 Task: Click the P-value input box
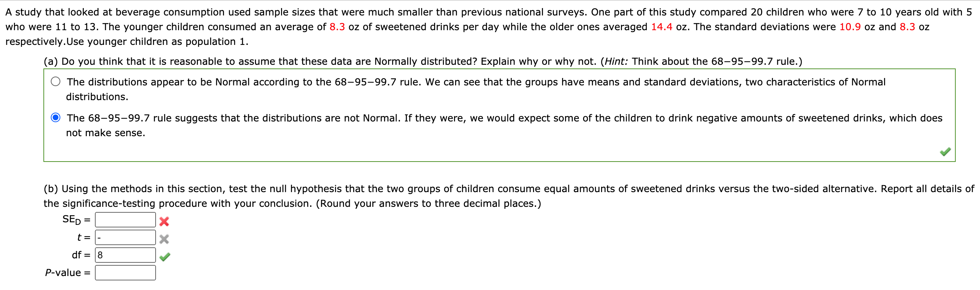coord(125,273)
